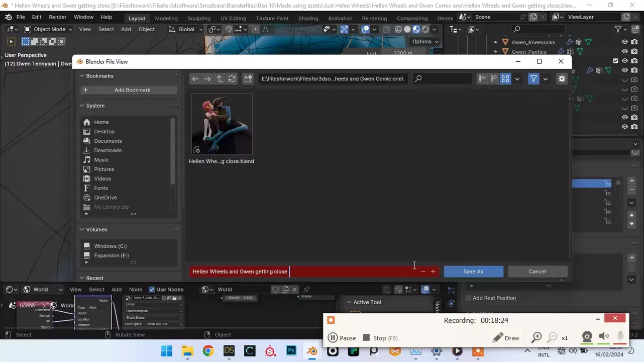
Task: Select thumbnail display mode
Action: pos(505,79)
